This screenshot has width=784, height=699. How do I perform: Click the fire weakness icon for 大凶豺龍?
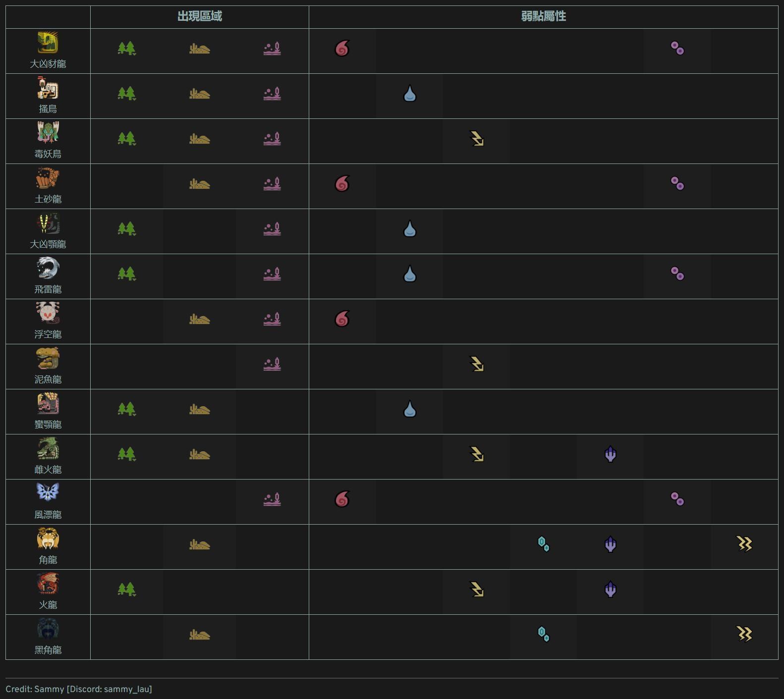coord(342,49)
